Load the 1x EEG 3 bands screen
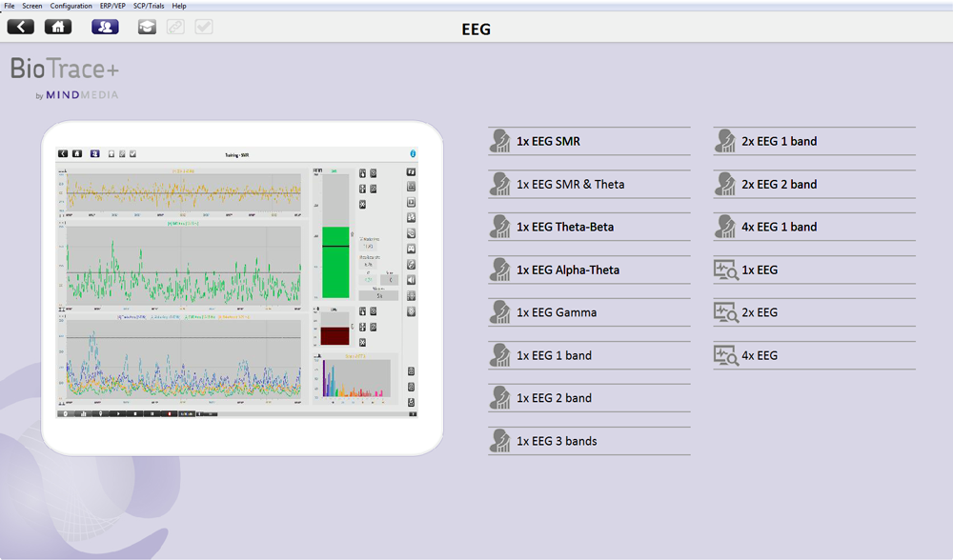The height and width of the screenshot is (560, 953). tap(589, 441)
